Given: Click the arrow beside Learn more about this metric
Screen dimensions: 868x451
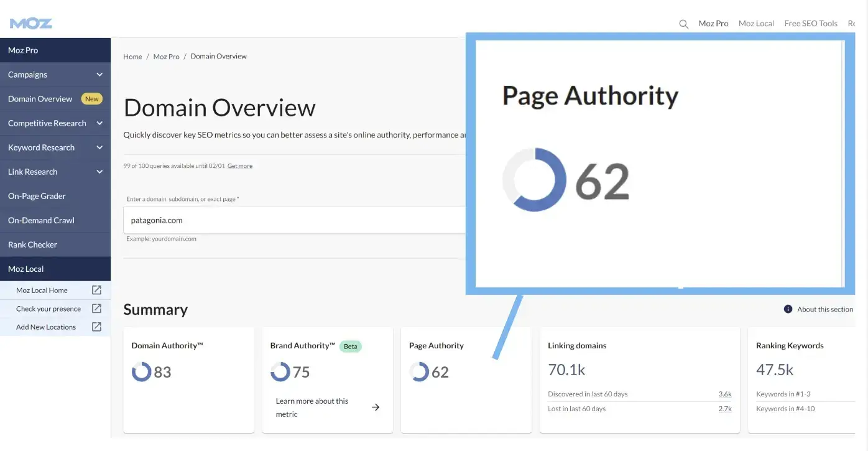Looking at the screenshot, I should point(375,406).
